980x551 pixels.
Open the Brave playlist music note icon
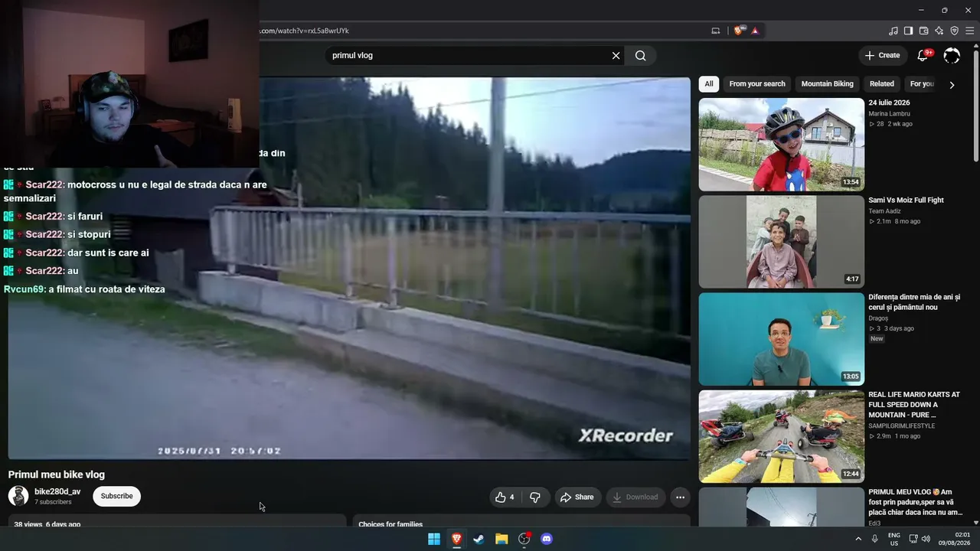click(893, 31)
